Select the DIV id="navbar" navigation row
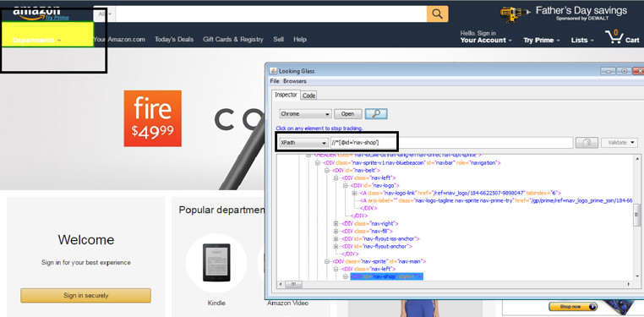Viewport: 644px width, 317px height. (412, 162)
